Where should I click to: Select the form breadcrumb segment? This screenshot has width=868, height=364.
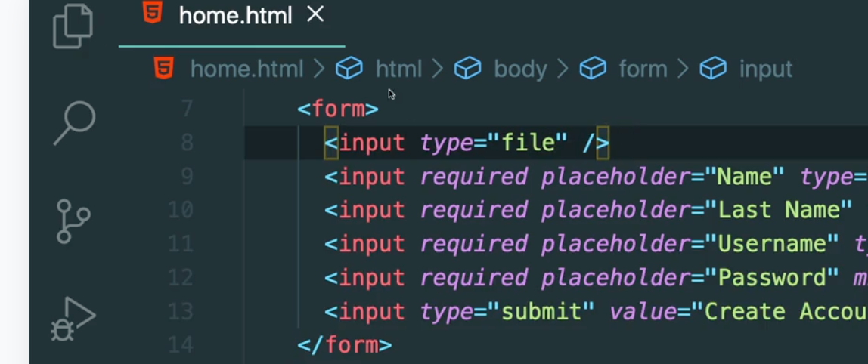(x=643, y=69)
